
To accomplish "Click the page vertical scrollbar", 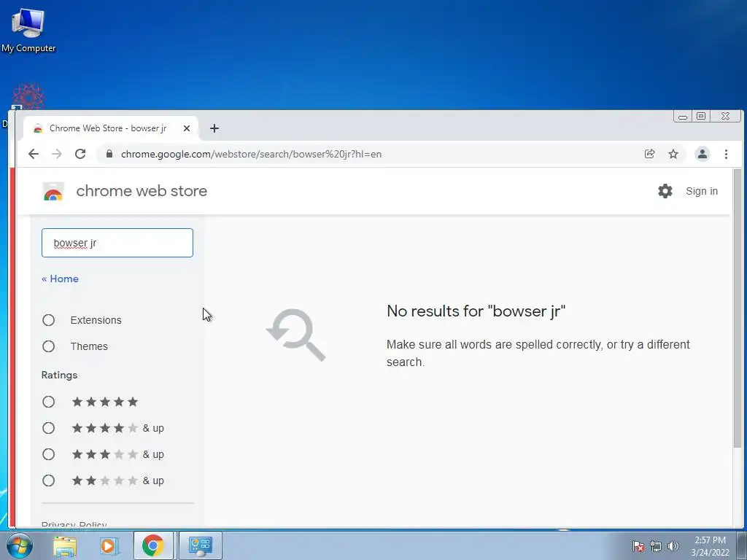I will click(x=738, y=308).
